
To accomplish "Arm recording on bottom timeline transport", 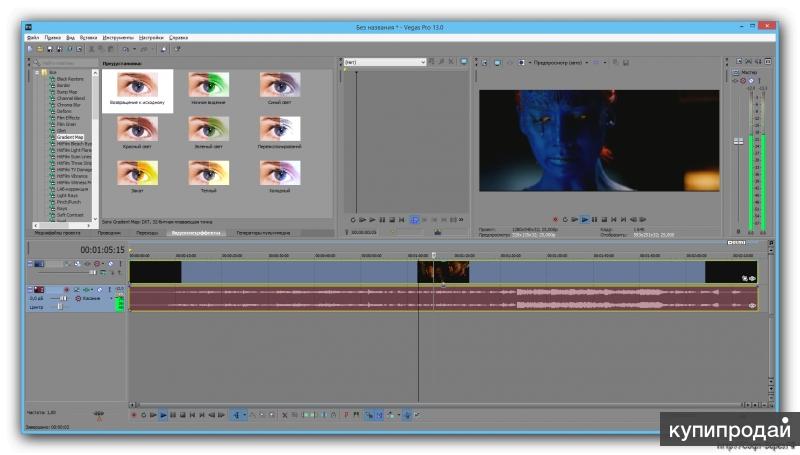I will (x=134, y=415).
